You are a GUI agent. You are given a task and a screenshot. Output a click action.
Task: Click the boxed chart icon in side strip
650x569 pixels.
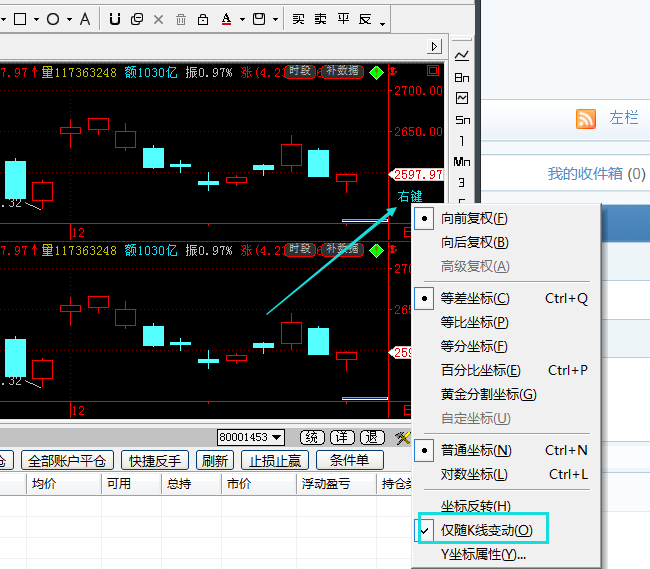click(x=462, y=98)
